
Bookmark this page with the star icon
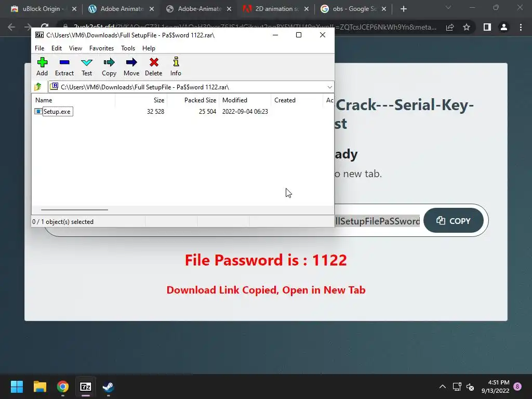click(467, 27)
